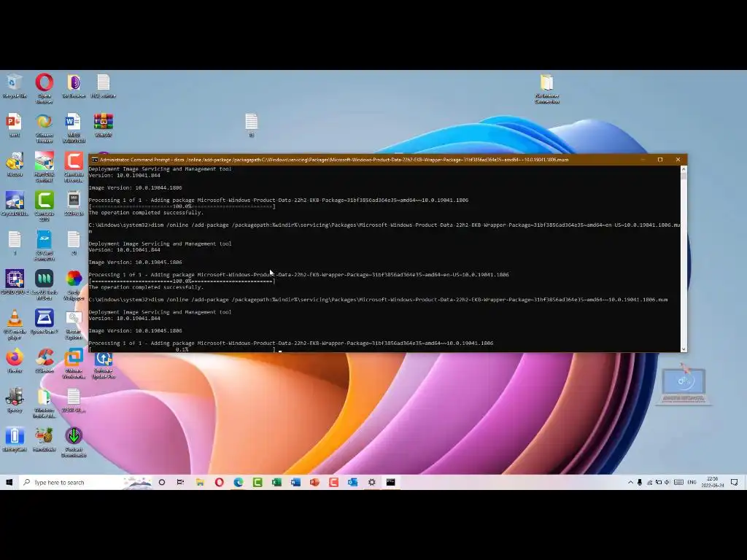
Task: Open SSDFresh desktop shortcut
Action: tap(74, 204)
